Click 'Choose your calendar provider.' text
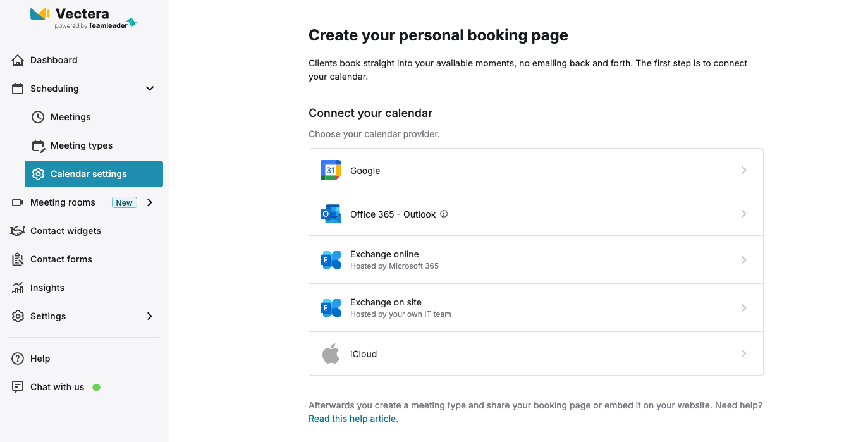This screenshot has height=442, width=868. pos(374,134)
